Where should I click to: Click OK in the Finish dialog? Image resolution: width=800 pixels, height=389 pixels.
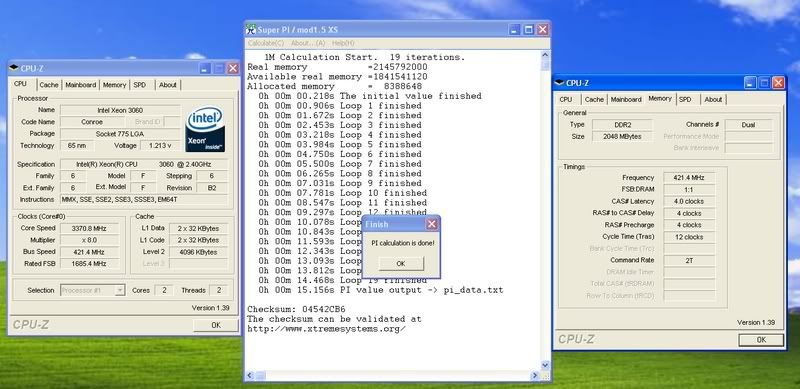401,263
